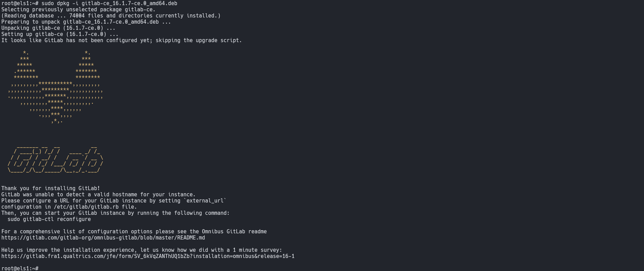Click the 'Setting up gitlab-ce (16.1.7-ce.0)' line
Screen dimensions: 644x271
coord(60,34)
